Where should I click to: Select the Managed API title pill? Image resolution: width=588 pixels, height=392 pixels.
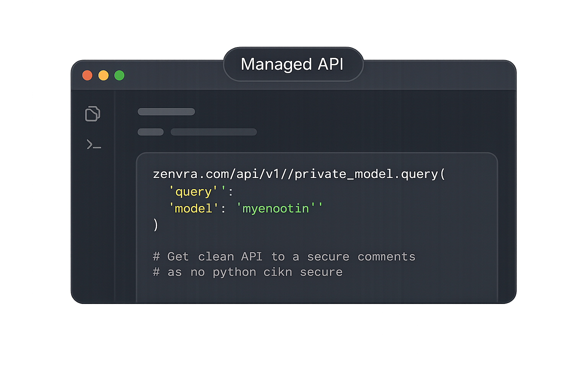click(293, 64)
